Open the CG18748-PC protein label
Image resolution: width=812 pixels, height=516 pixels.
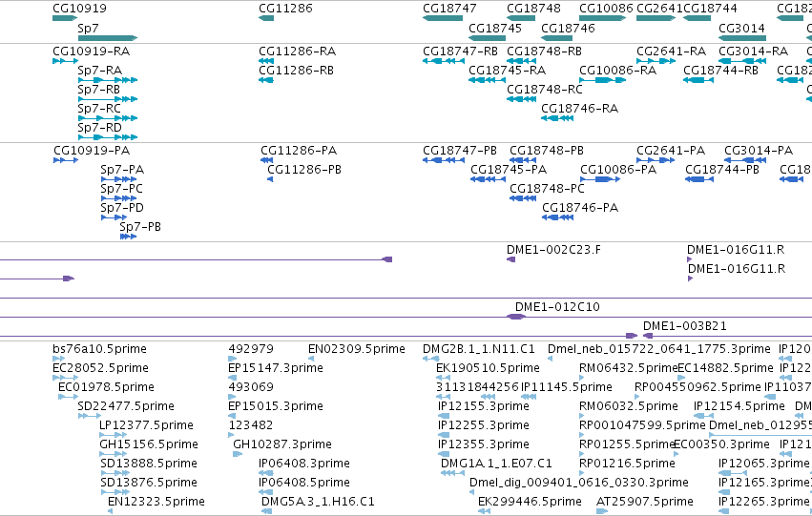click(547, 189)
